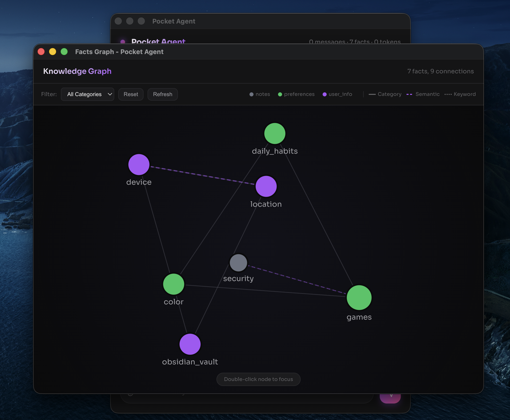Click the color node

coord(173,284)
